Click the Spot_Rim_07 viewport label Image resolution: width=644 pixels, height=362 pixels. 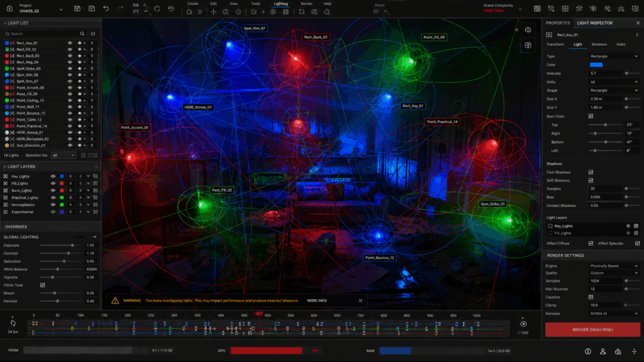tap(254, 28)
